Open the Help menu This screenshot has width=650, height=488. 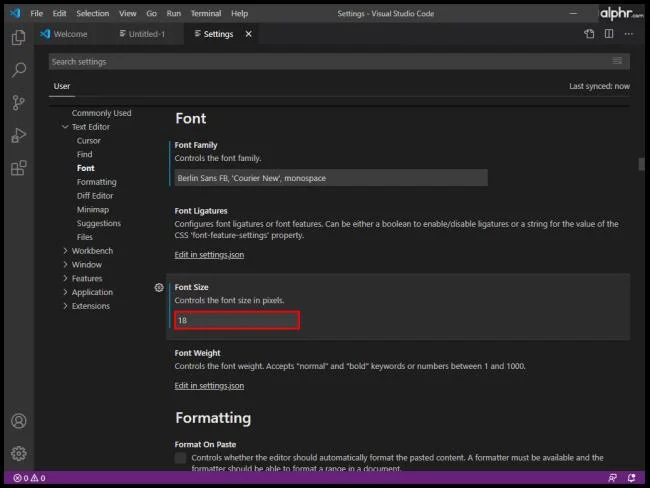click(240, 13)
